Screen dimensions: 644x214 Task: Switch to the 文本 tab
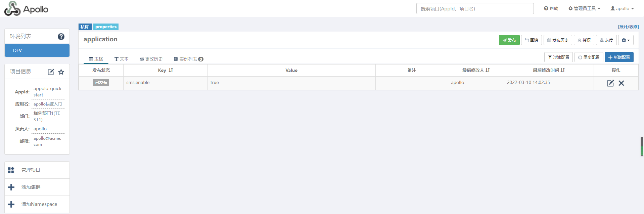pos(122,59)
